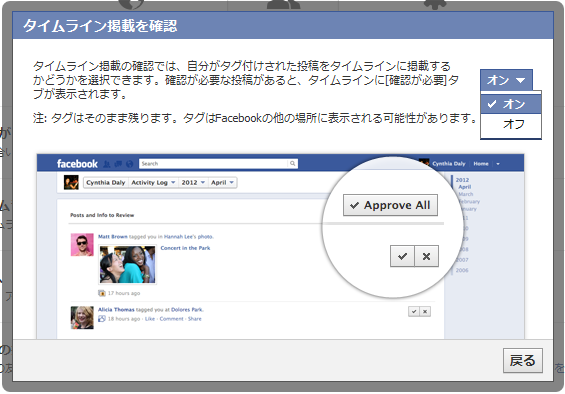
Task: Click the photo icon beside 17 hours ago
Action: click(x=102, y=293)
